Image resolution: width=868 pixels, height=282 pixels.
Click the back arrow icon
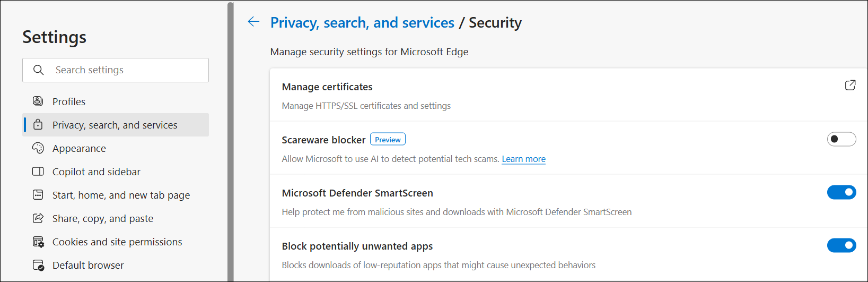253,22
